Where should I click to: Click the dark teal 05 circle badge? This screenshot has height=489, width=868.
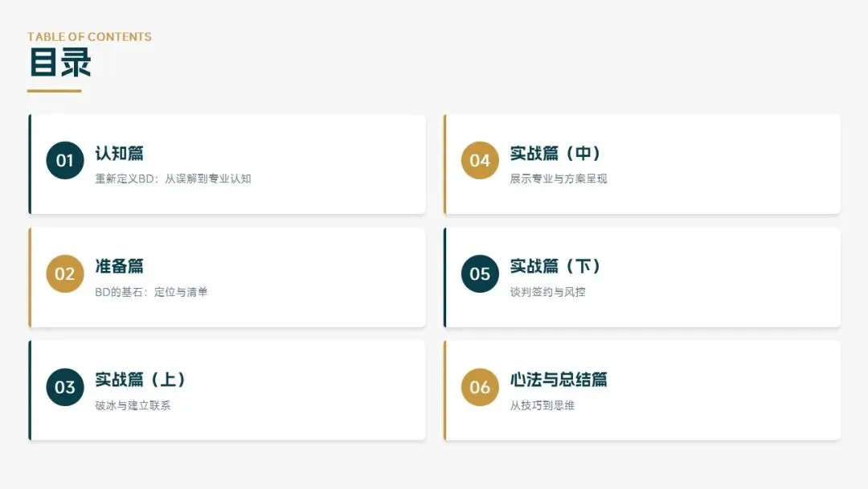click(x=480, y=273)
